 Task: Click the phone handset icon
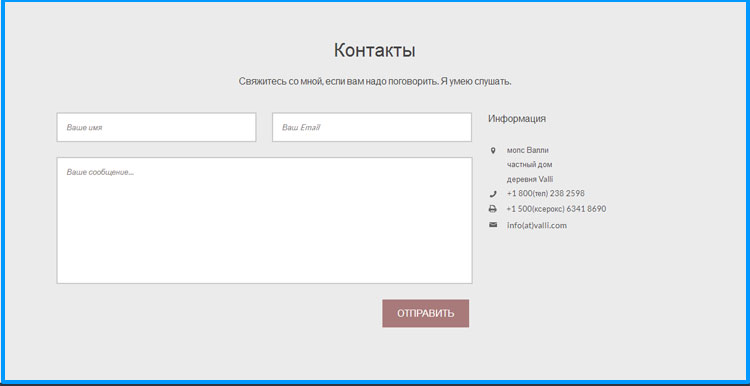tap(493, 194)
